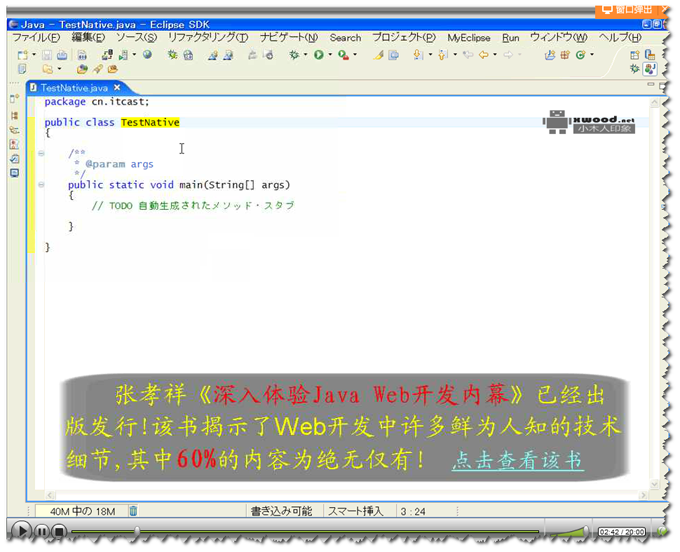
Task: Open the Run menu
Action: pos(511,38)
